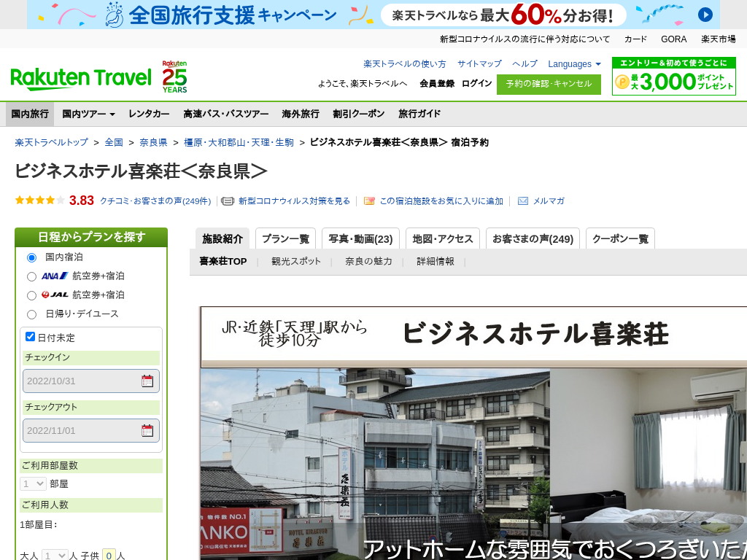Open the 詳細情報 sub-tab
747x560 pixels.
pyautogui.click(x=436, y=262)
